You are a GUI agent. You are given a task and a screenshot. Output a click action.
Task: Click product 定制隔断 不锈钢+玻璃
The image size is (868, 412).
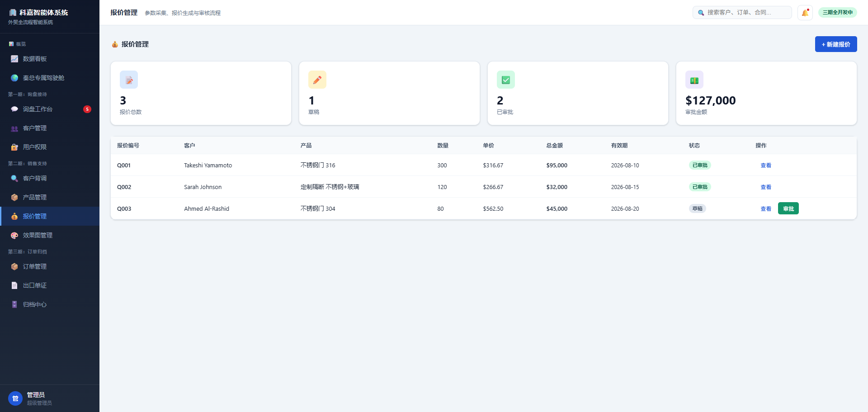pyautogui.click(x=330, y=187)
